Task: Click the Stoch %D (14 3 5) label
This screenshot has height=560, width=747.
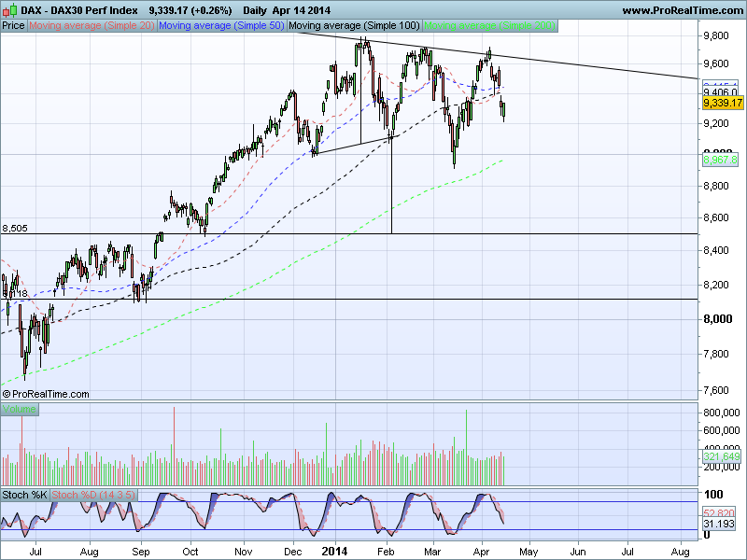Action: coord(93,495)
